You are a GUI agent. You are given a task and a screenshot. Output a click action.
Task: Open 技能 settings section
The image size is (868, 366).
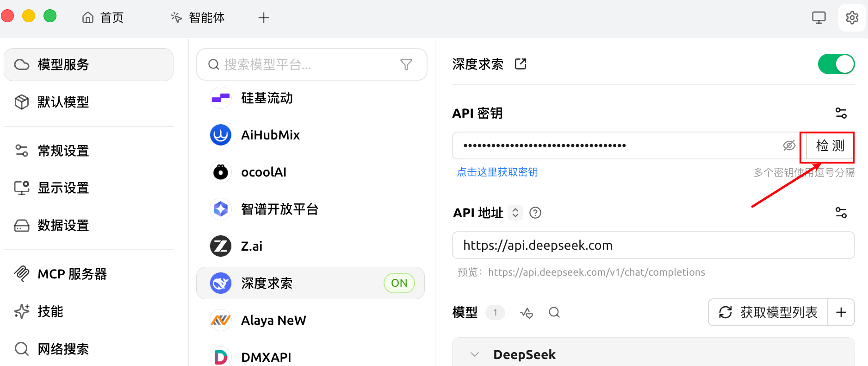click(88, 311)
